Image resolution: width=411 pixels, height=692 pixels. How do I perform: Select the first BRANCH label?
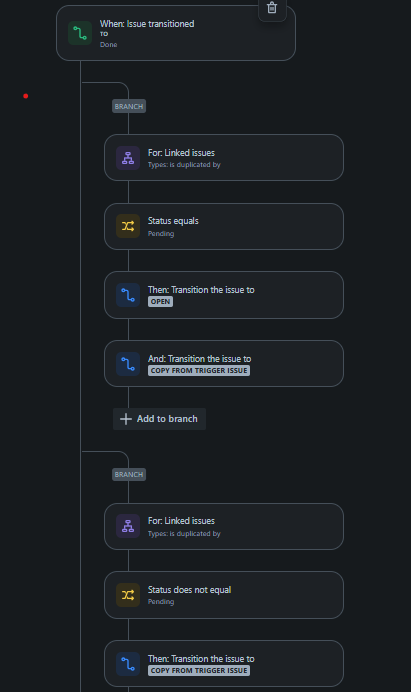click(129, 106)
